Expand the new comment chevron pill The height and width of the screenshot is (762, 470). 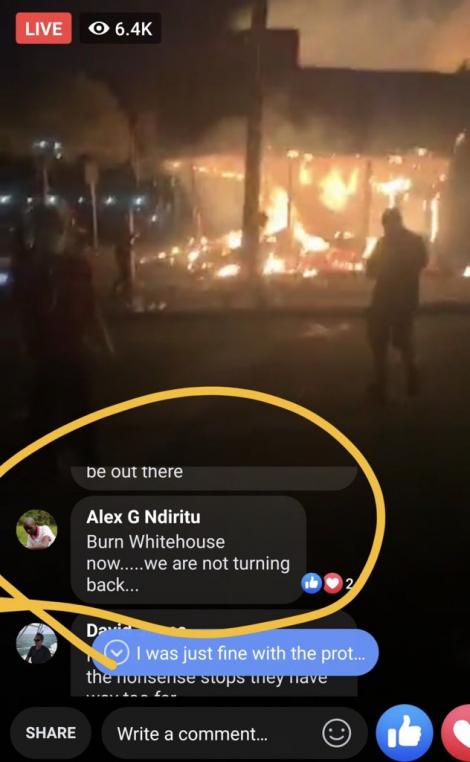pyautogui.click(x=235, y=653)
